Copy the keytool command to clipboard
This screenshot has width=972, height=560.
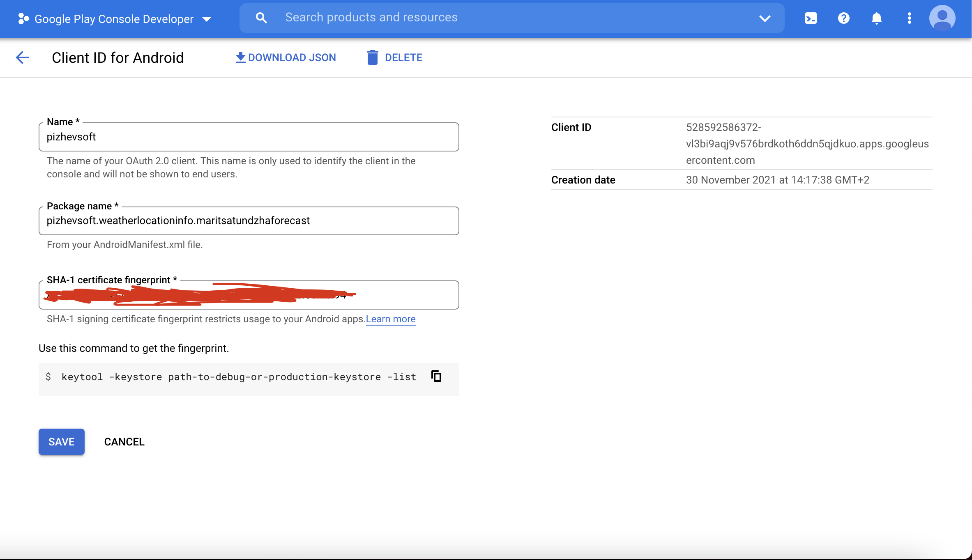[x=436, y=376]
